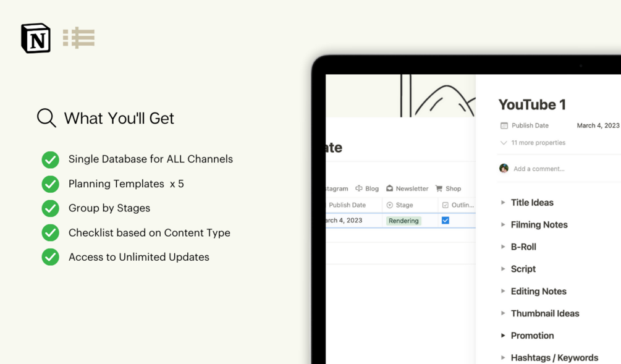Viewport: 621px width, 364px height.
Task: Click the March 4, 2023 date value in page
Action: point(598,125)
